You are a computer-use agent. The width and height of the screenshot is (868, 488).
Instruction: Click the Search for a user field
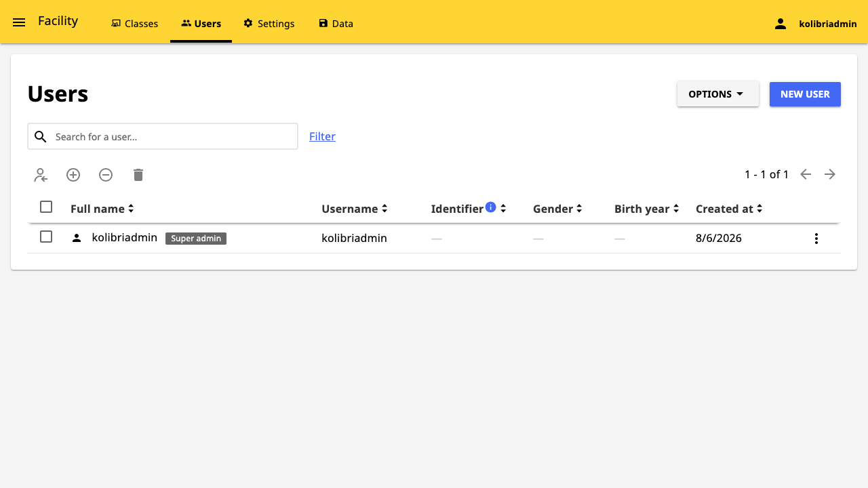coord(163,136)
